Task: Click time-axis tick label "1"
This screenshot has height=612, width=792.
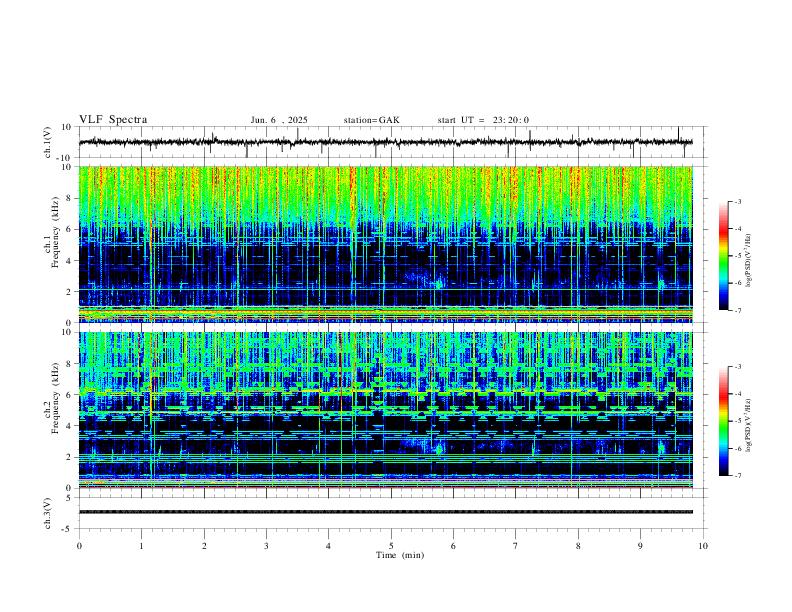Action: [x=141, y=546]
